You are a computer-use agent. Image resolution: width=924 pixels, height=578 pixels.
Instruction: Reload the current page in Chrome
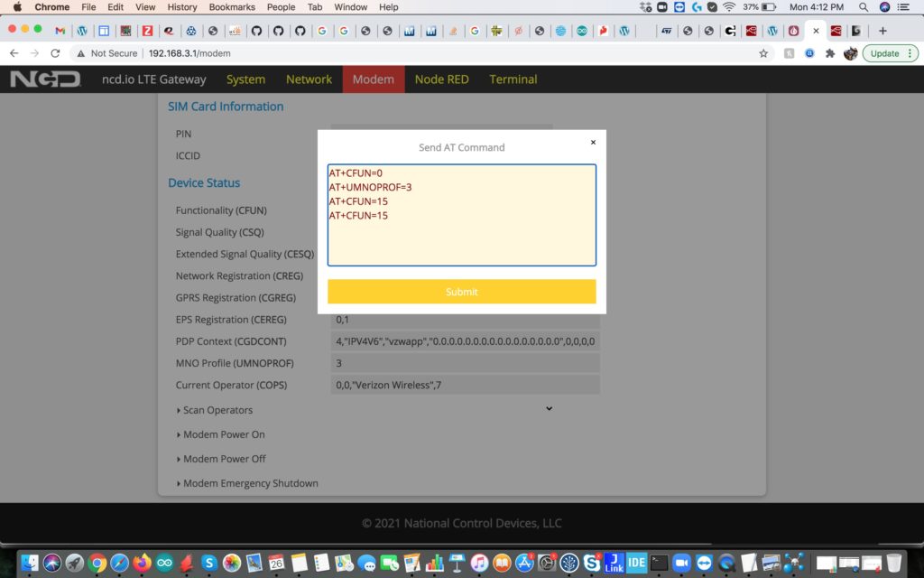click(56, 53)
